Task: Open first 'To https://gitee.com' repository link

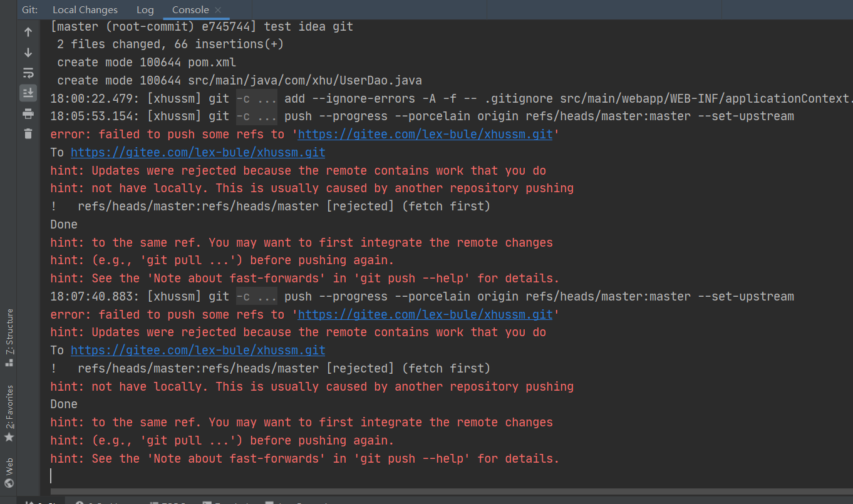Action: point(198,153)
